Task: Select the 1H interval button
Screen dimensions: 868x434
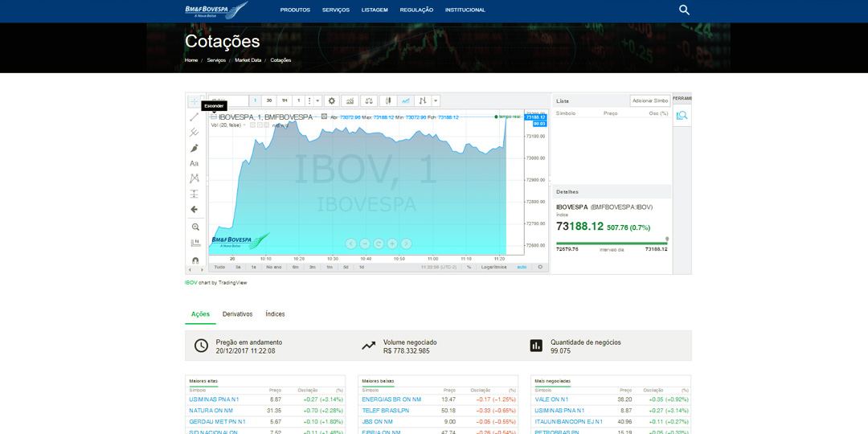Action: (285, 100)
